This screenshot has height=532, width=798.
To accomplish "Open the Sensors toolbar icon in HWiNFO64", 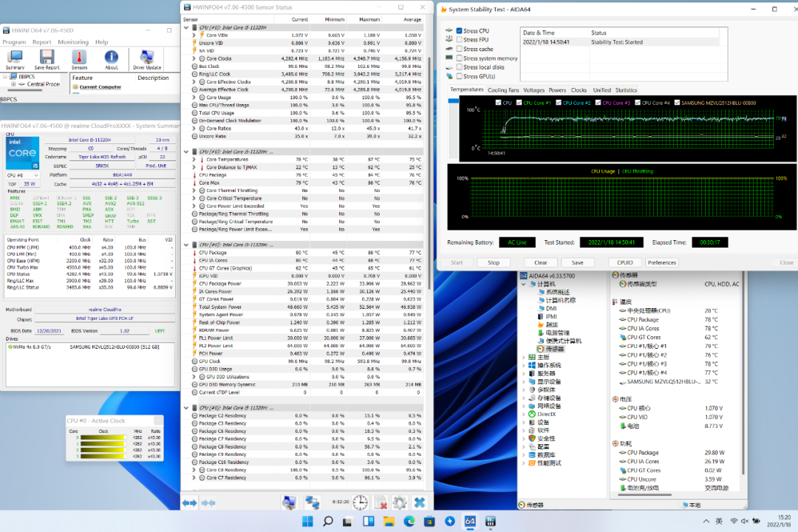I will coord(79,60).
